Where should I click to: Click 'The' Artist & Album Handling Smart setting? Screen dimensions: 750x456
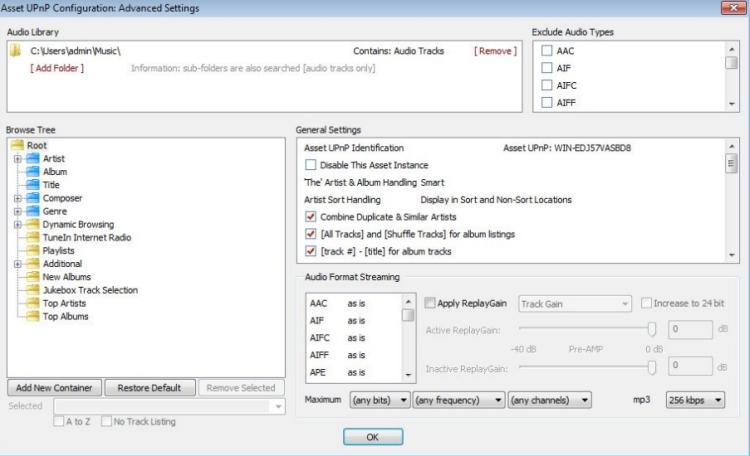[374, 182]
